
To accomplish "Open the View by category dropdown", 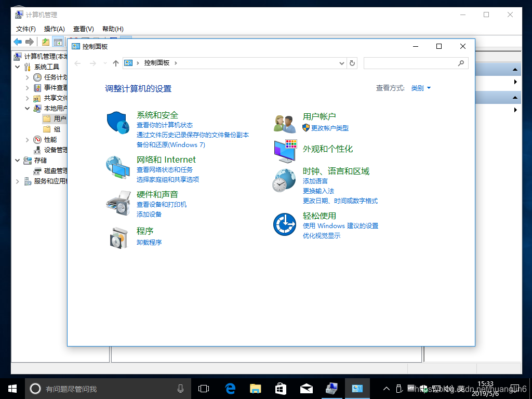I will 421,88.
